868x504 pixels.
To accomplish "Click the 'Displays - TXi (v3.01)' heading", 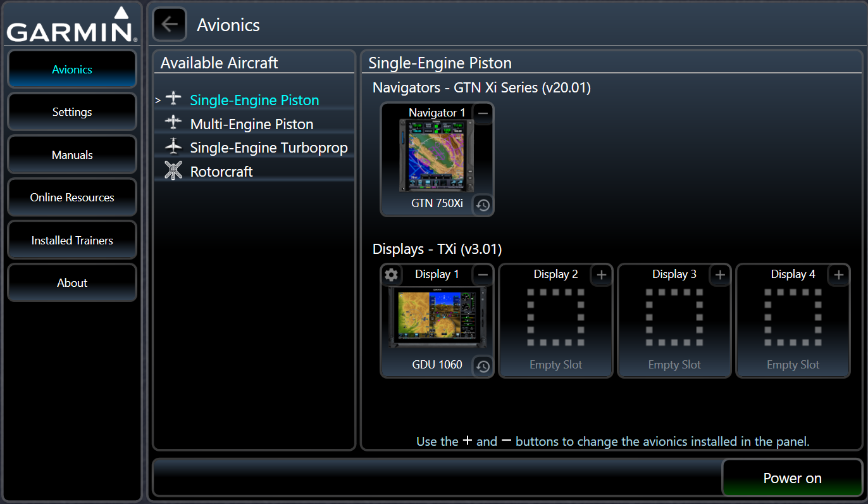I will tap(437, 249).
